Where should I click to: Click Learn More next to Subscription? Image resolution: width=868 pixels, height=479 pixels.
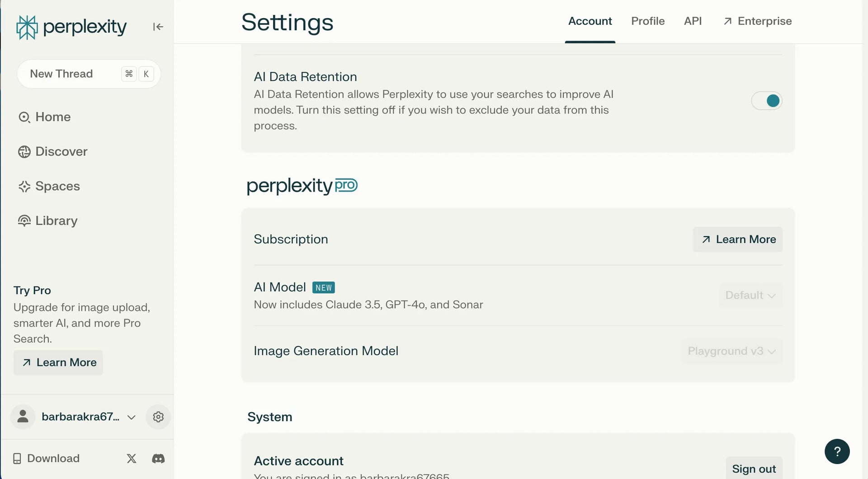pos(738,239)
